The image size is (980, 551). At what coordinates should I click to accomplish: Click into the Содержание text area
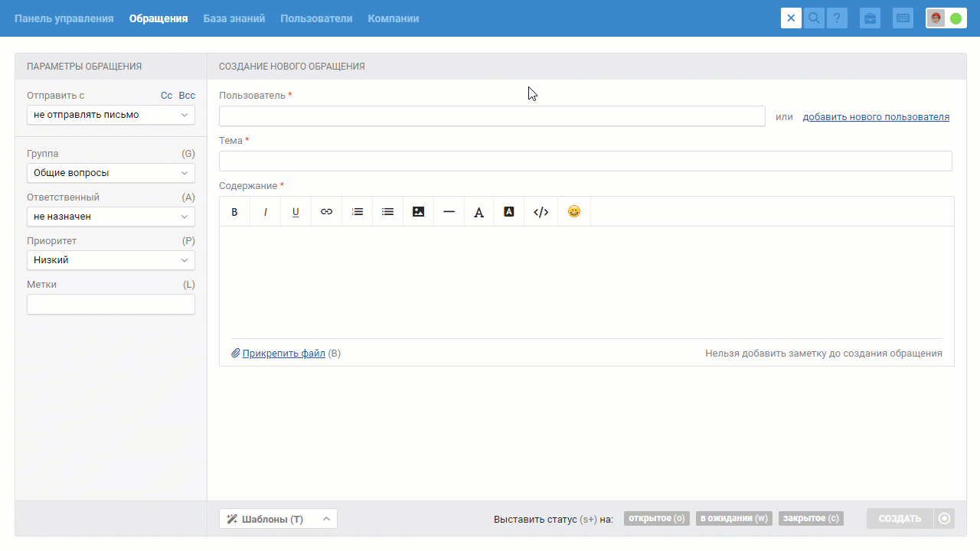pos(586,282)
